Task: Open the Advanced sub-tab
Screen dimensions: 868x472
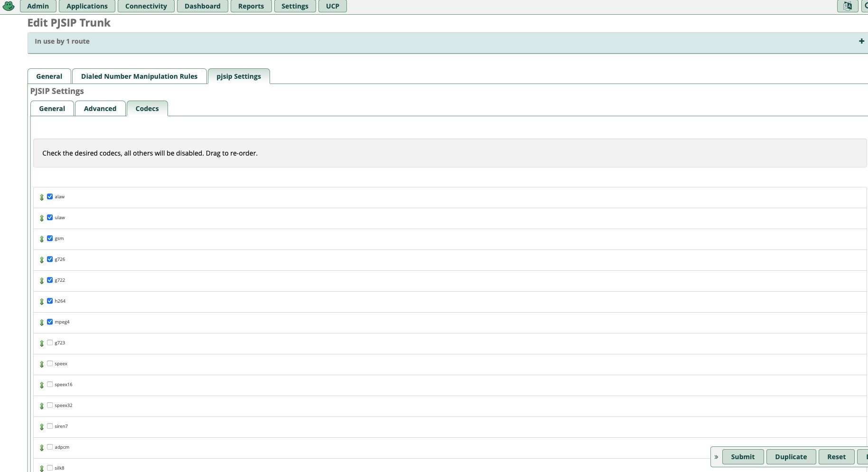Action: point(100,109)
